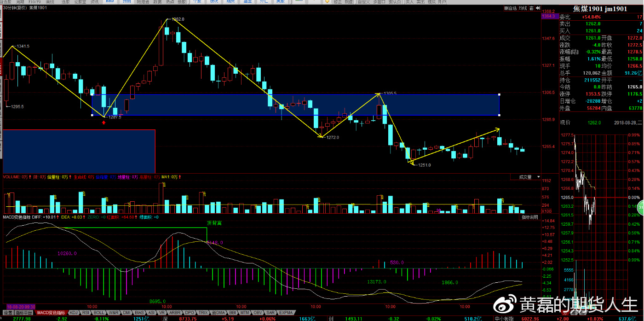Click the 30分钟(复权) period label
Viewport: 644px width, 321px height.
tap(15, 8)
